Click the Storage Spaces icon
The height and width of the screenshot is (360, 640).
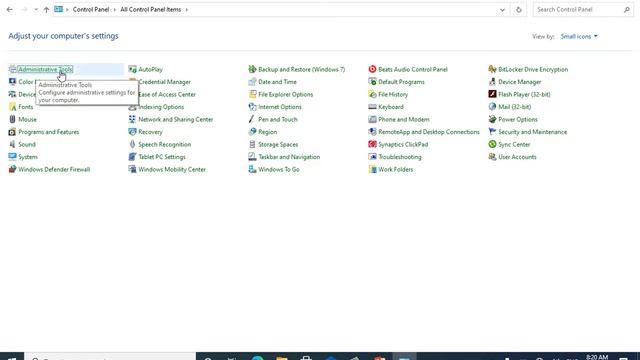pos(252,144)
